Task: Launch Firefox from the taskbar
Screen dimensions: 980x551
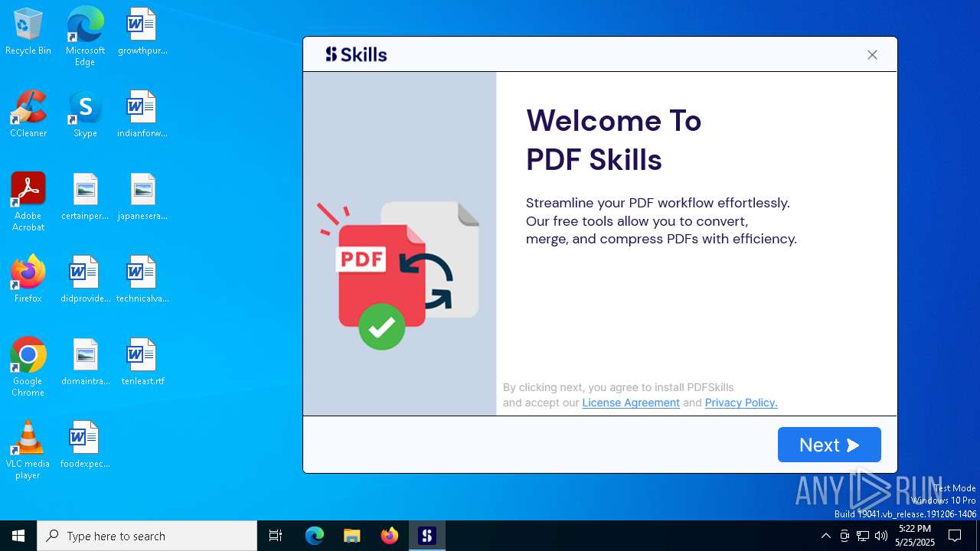Action: coord(390,536)
